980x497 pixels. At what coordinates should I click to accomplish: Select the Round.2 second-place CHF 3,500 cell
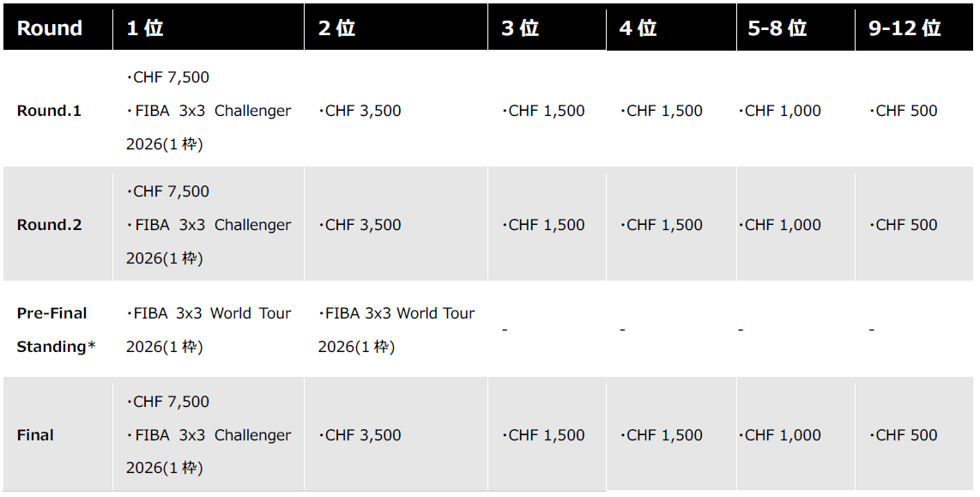pos(360,225)
